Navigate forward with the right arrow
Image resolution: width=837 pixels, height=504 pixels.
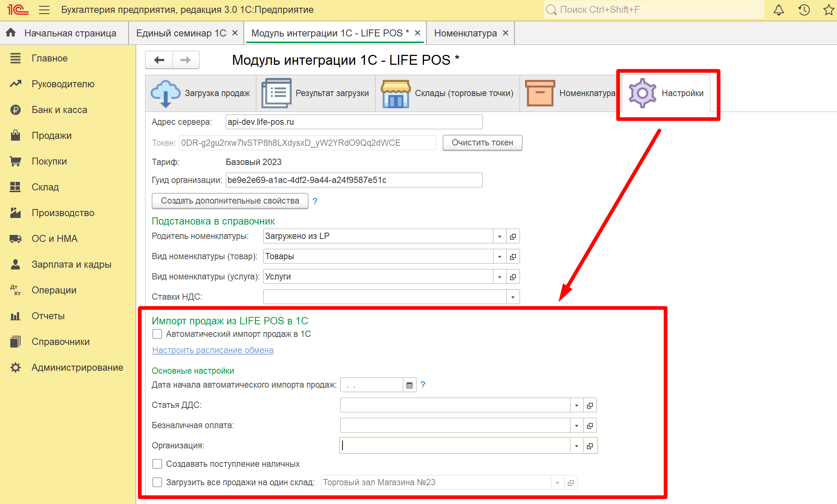coord(186,60)
